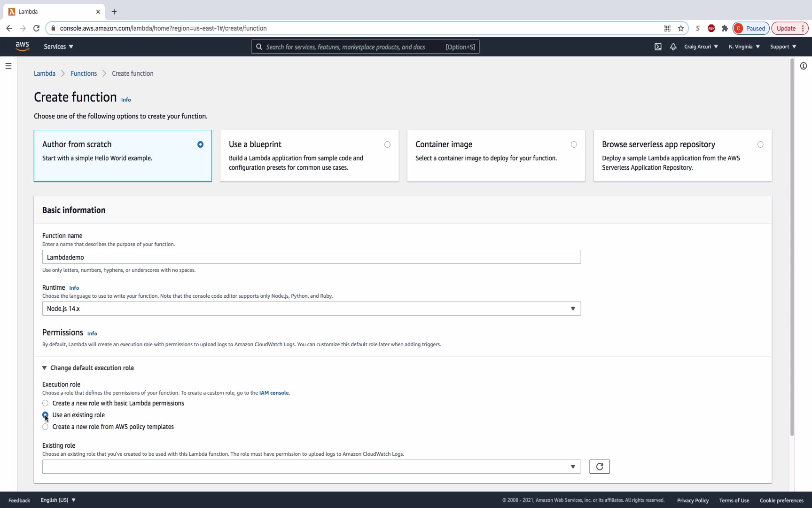Click the Function name input field
812x508 pixels.
point(312,257)
